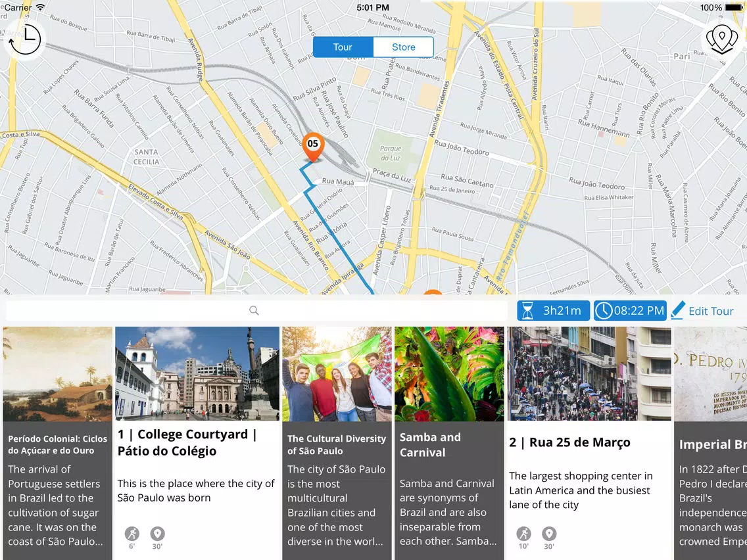The width and height of the screenshot is (747, 560).
Task: Open the Imperial Brazil plaque thumbnail
Action: click(710, 374)
